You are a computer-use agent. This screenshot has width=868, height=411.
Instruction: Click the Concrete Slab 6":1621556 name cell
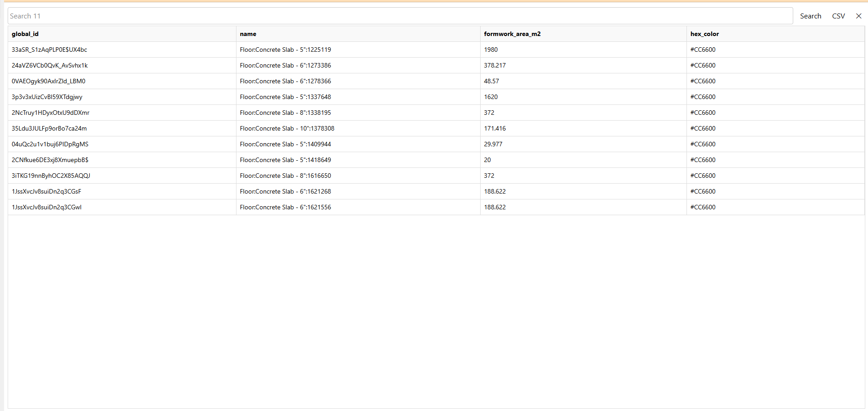(x=285, y=207)
